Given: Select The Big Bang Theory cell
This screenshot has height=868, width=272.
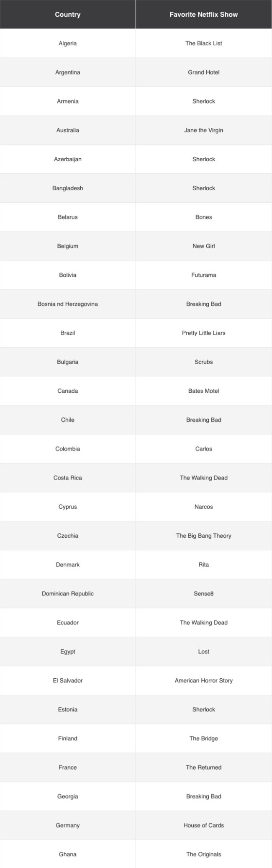Looking at the screenshot, I should pos(204,536).
